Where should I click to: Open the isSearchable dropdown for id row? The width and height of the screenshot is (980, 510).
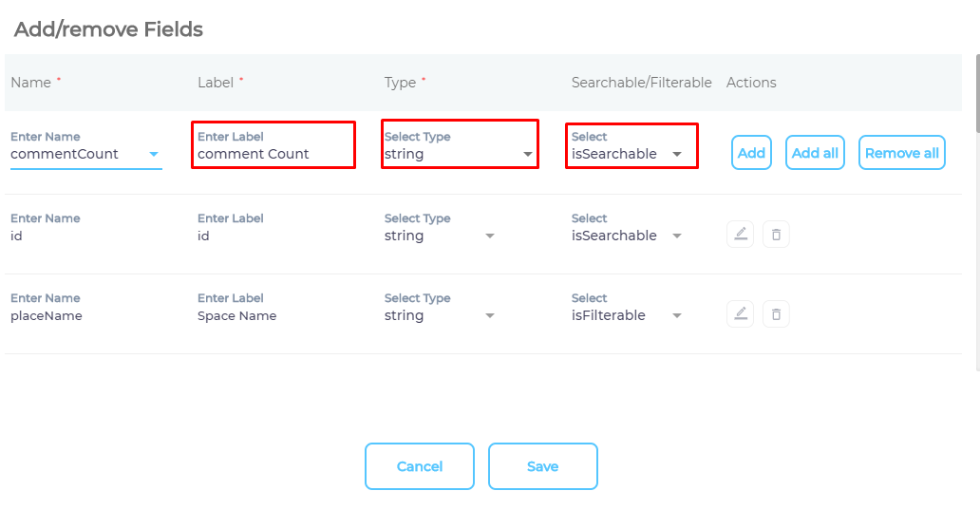tap(677, 236)
